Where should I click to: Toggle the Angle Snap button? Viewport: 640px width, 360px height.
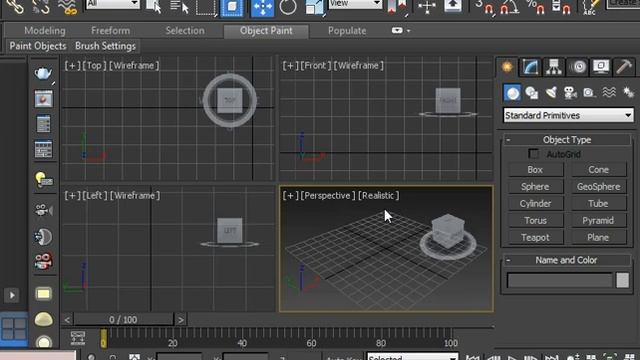(x=510, y=7)
